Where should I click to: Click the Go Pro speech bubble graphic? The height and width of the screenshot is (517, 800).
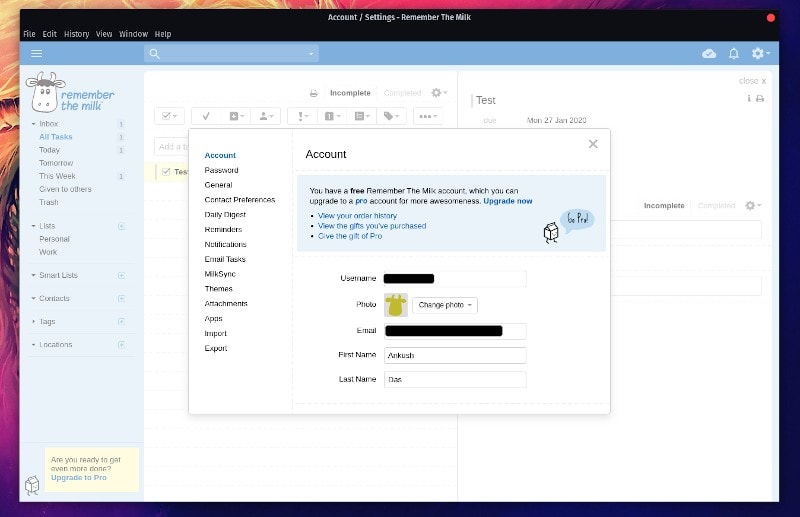click(x=578, y=219)
